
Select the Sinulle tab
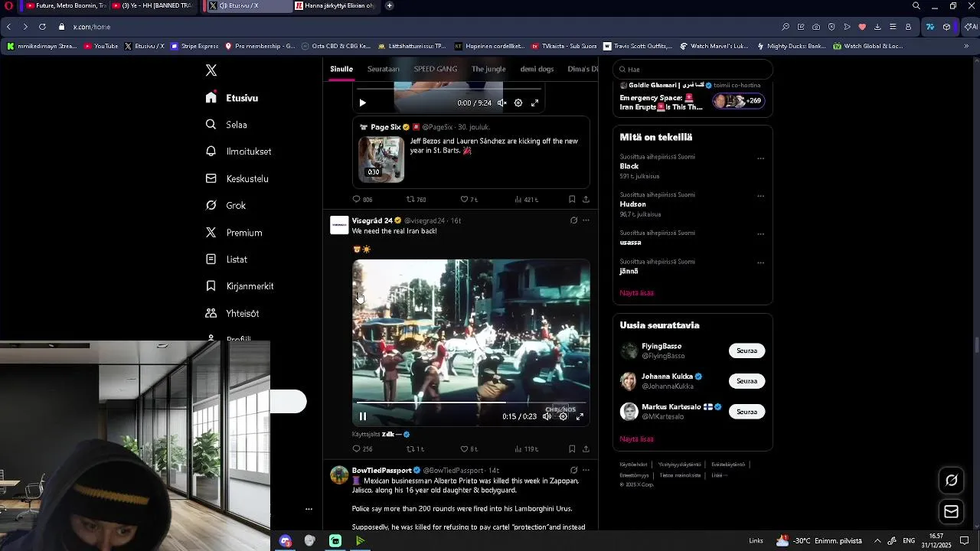click(341, 69)
